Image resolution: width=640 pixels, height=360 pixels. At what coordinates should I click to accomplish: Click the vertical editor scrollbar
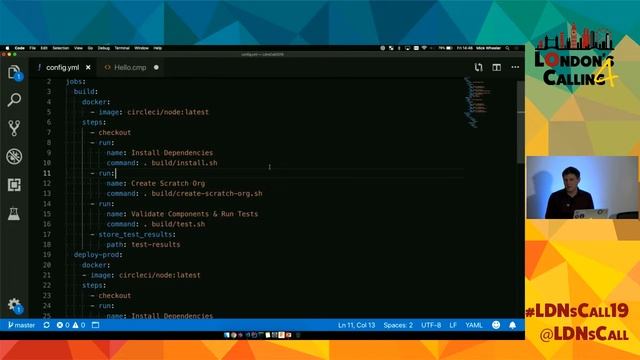520,122
